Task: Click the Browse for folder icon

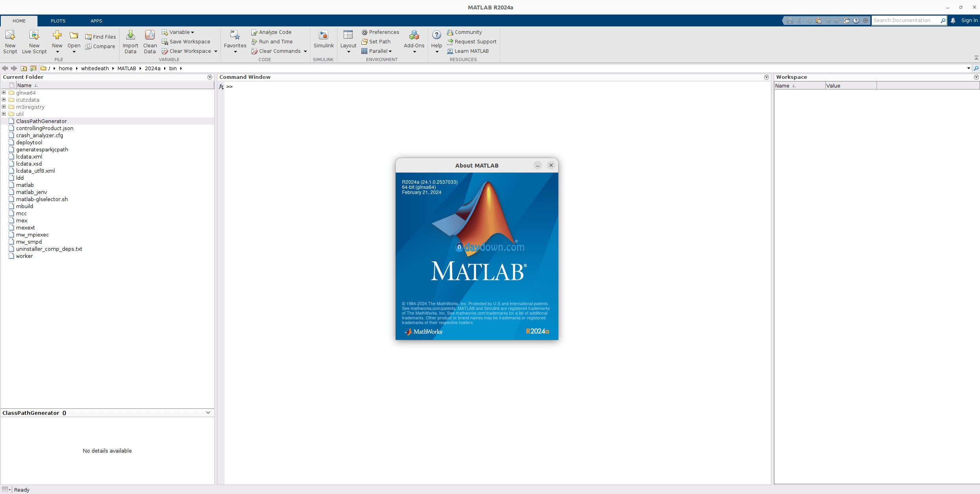Action: 33,68
